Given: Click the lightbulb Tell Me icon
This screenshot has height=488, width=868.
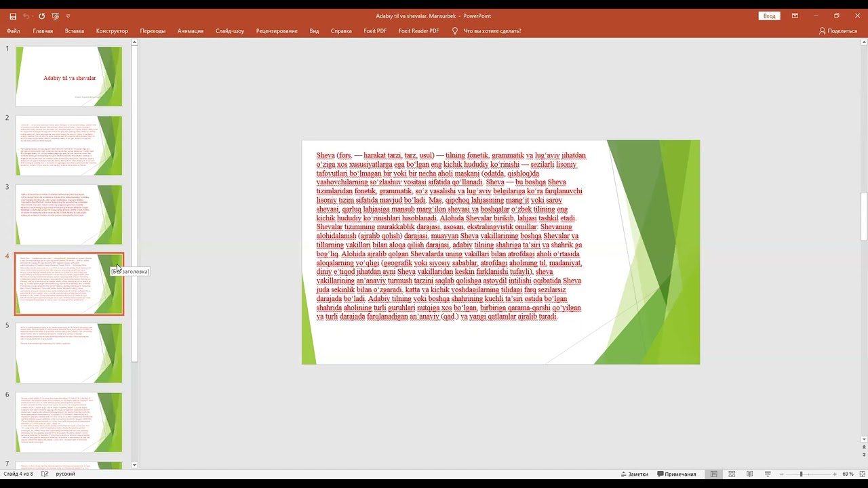Looking at the screenshot, I should [455, 30].
